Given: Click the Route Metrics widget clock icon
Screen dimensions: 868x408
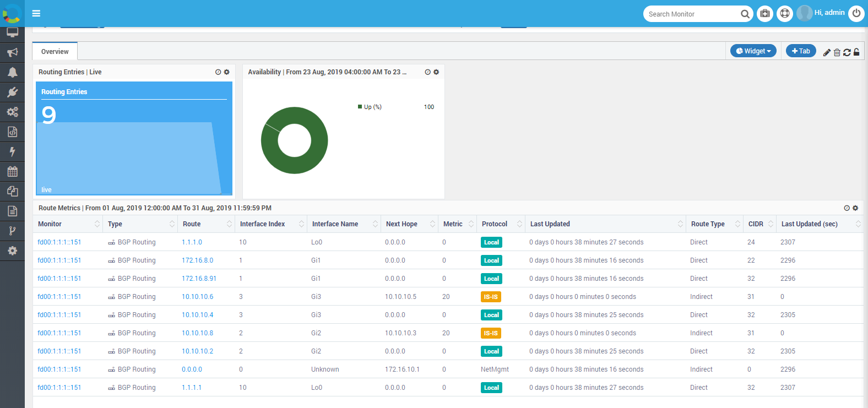Looking at the screenshot, I should 847,208.
